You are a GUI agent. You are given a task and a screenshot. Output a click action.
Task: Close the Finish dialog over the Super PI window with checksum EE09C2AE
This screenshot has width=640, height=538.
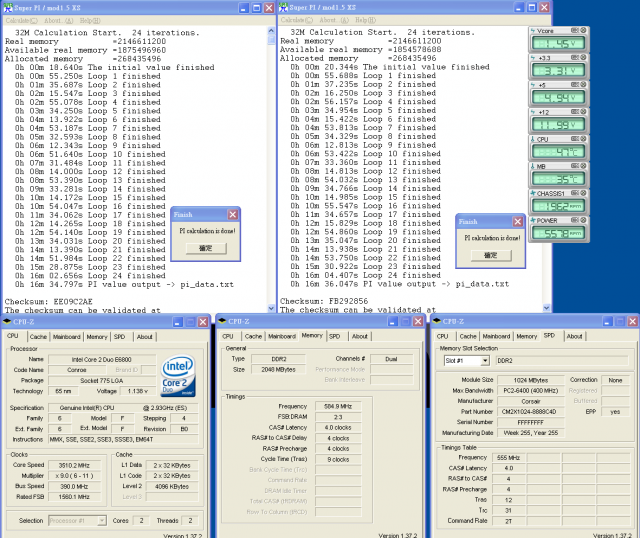[233, 215]
